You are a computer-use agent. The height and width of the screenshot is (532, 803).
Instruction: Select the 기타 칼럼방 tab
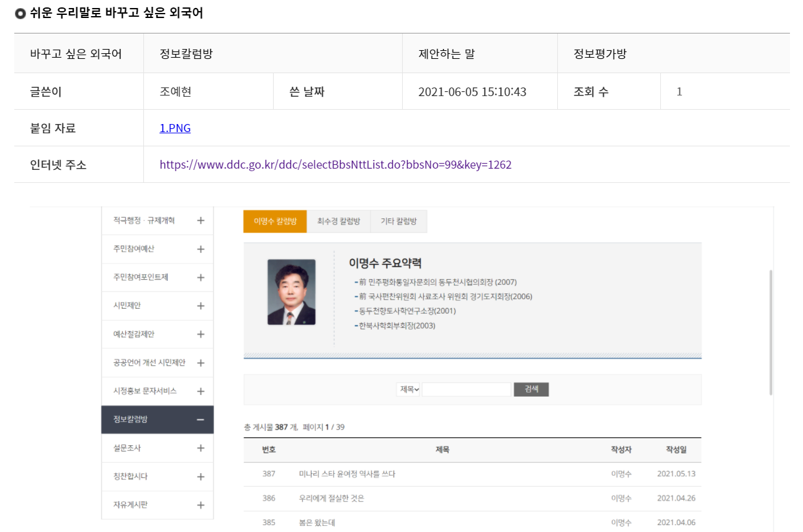(x=398, y=221)
